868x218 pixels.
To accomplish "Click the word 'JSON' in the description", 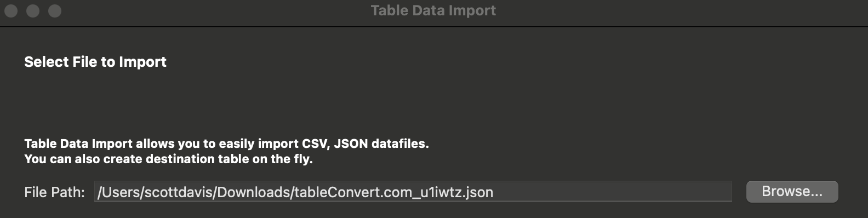I will (351, 144).
